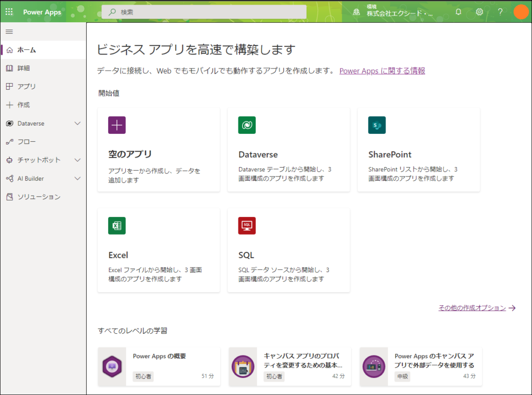Click the green Excel card icon
The image size is (532, 395).
coord(117,225)
